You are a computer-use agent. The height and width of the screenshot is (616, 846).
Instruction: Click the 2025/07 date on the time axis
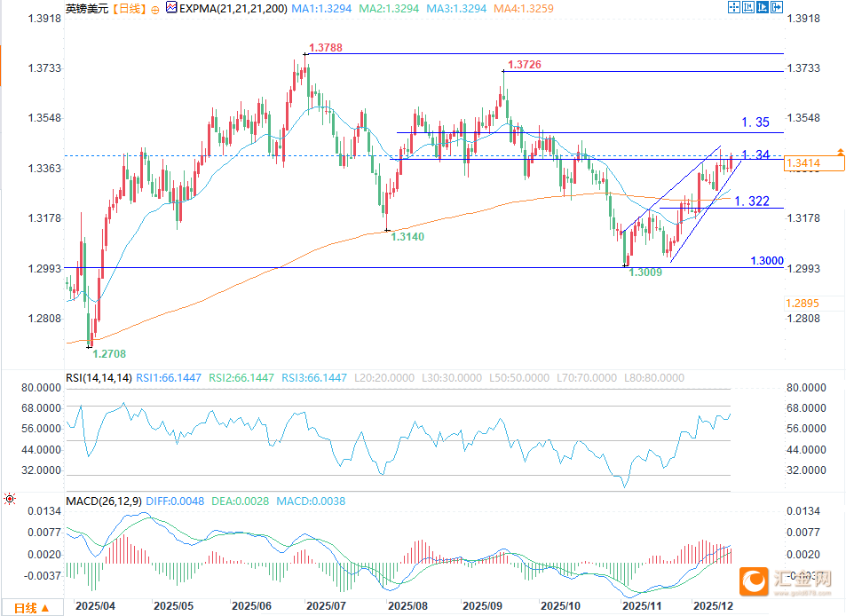click(x=326, y=605)
